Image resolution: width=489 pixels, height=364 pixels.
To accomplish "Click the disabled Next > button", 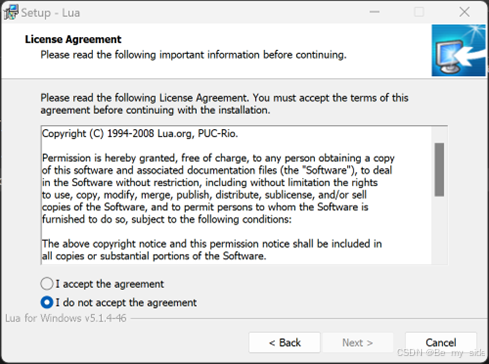I will [x=357, y=343].
